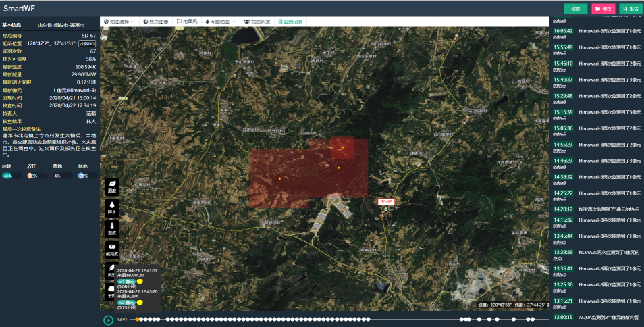Click the SD-67 hotspot marker on map

386,209
